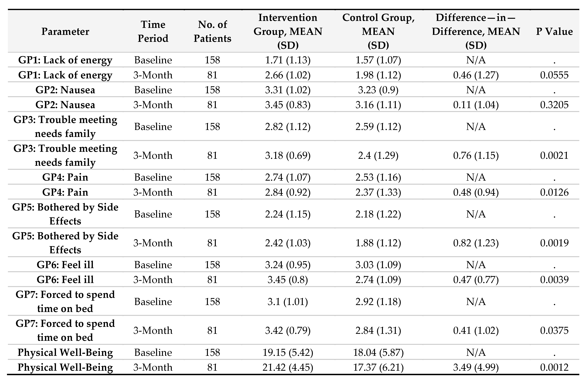Select the control value 3.23 (0.9)
The image size is (588, 382).
[x=378, y=90]
